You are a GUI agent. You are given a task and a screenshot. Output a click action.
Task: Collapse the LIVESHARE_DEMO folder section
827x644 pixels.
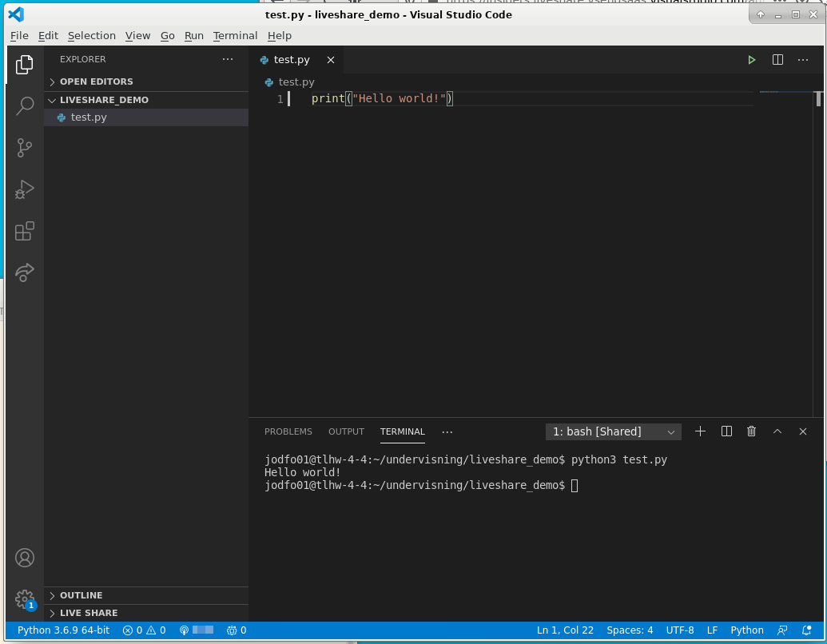click(x=146, y=100)
